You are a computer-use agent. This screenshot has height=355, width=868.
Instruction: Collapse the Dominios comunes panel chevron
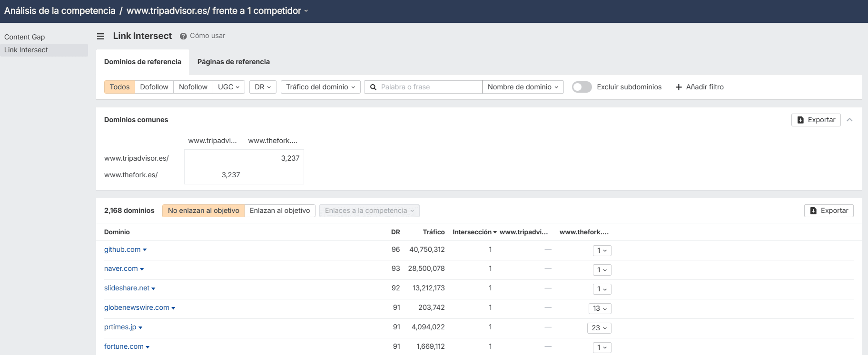[x=849, y=120]
